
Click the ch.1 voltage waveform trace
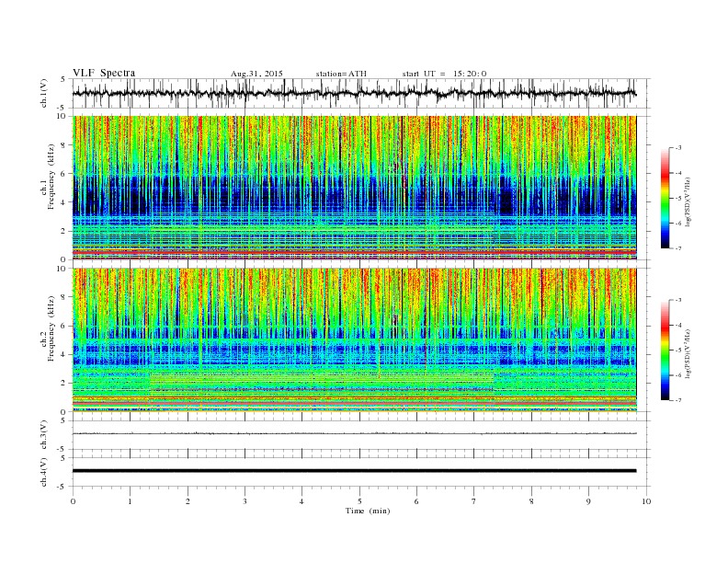point(354,93)
